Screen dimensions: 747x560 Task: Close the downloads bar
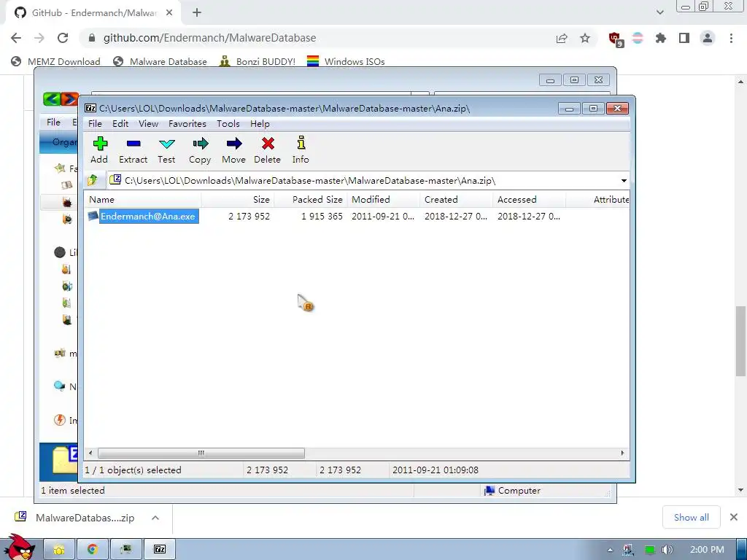point(734,517)
